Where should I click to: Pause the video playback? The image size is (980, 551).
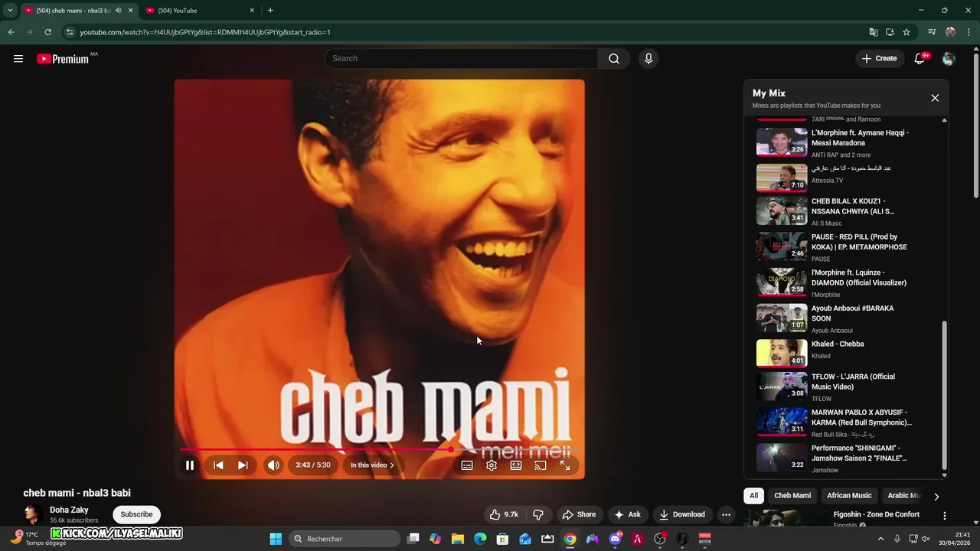(x=190, y=465)
